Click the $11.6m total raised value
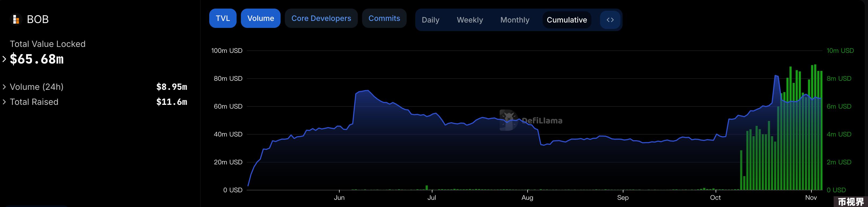This screenshot has height=207, width=868. pyautogui.click(x=171, y=102)
